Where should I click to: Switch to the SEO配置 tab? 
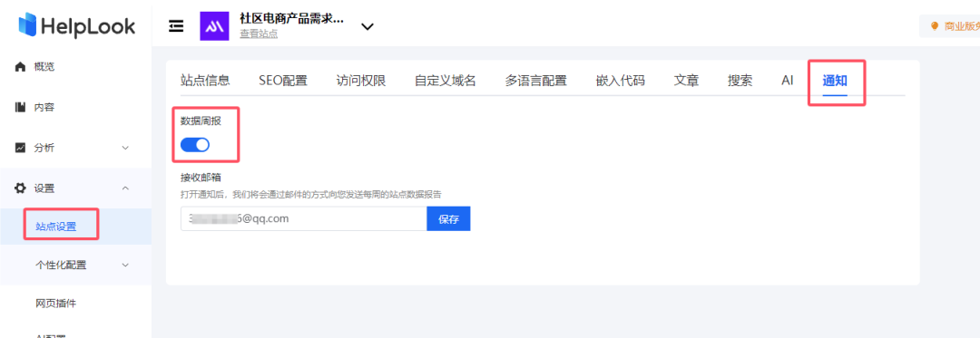pyautogui.click(x=283, y=81)
